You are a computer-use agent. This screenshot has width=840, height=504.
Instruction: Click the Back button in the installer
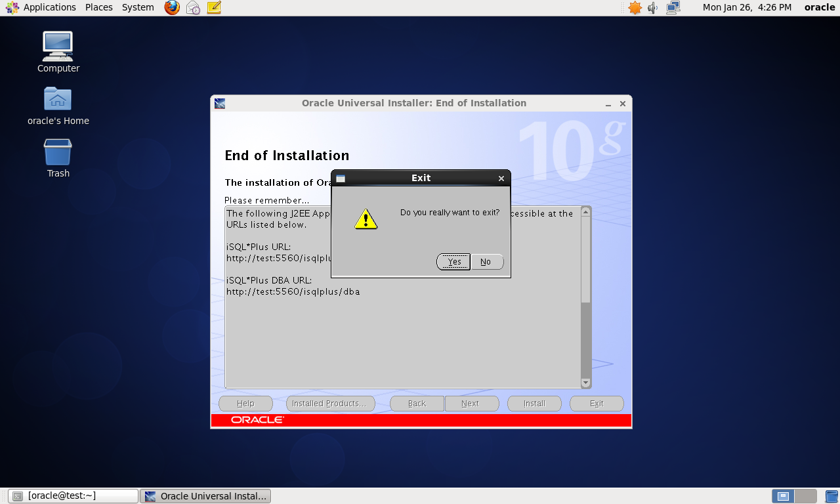point(417,404)
